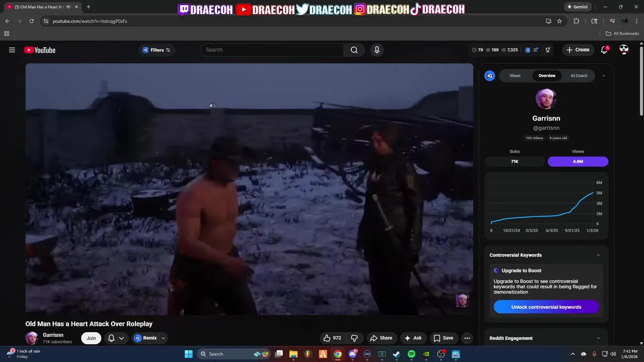
Task: Bookmark this page with the star icon
Action: [x=559, y=21]
